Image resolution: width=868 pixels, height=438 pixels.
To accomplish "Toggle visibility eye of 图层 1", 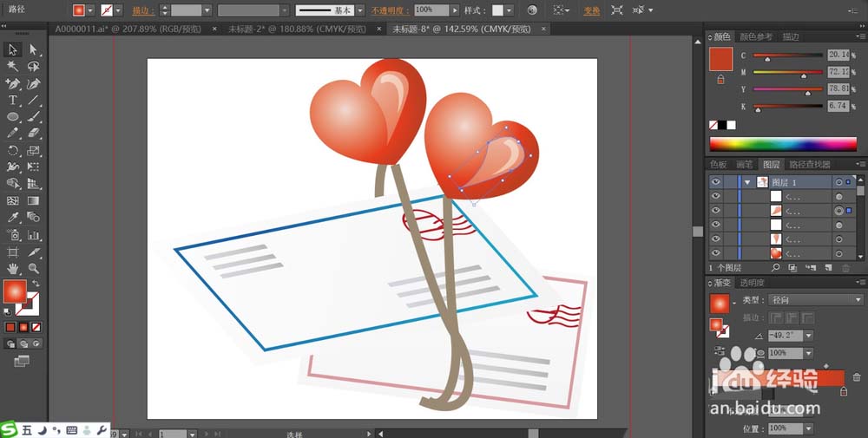I will [716, 182].
